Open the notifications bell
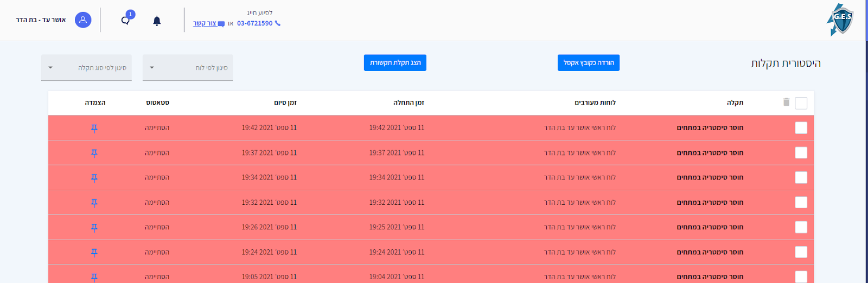Screen dimensions: 868x283 point(157,21)
